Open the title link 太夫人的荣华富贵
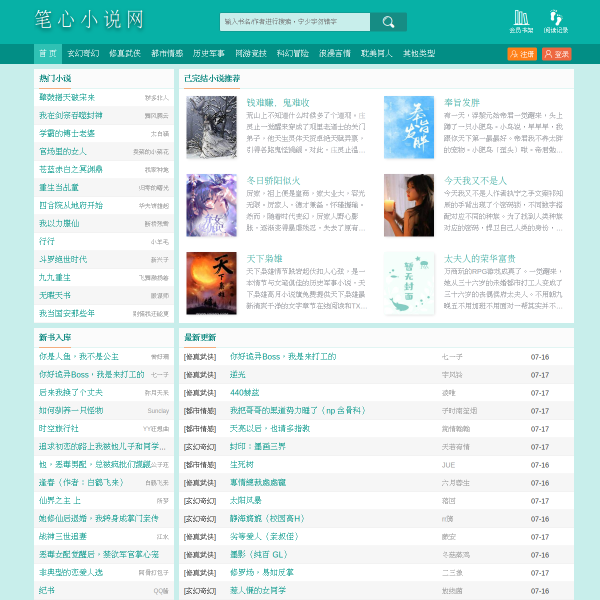This screenshot has height=600, width=600. point(480,259)
